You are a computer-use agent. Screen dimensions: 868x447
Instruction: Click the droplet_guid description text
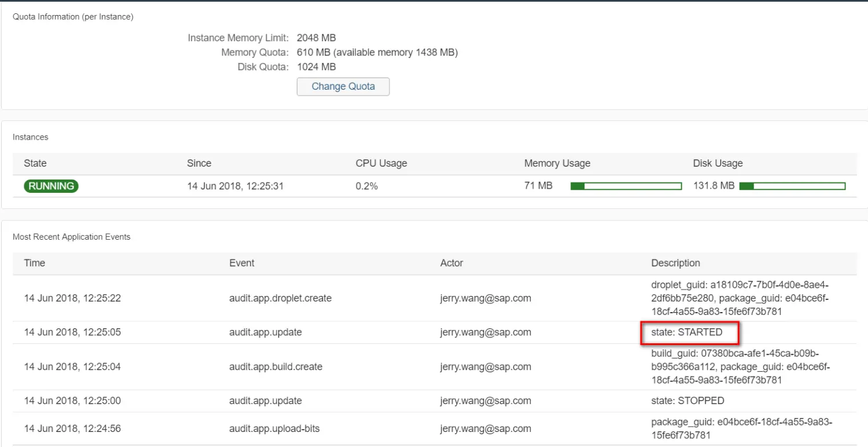coord(741,298)
